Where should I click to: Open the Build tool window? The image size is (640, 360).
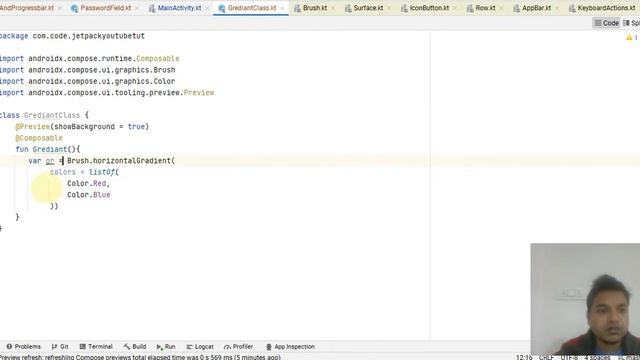135,347
